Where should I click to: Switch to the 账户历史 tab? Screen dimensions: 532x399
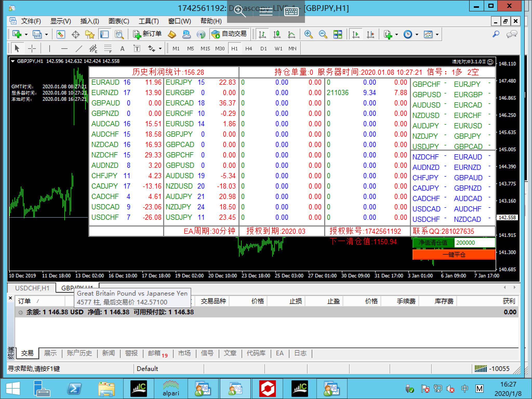[x=79, y=353]
